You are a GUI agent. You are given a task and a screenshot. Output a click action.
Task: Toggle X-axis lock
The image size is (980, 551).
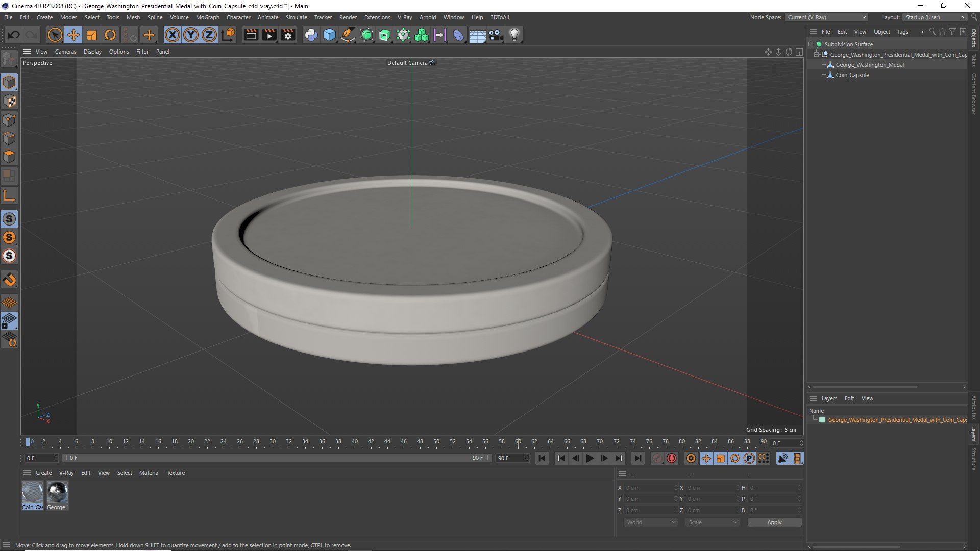173,35
